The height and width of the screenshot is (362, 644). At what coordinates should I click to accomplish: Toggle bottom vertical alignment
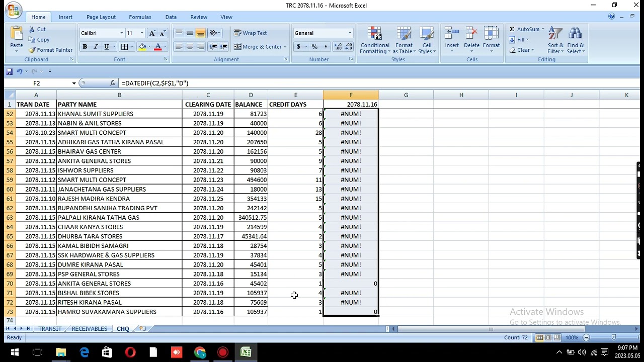click(201, 33)
